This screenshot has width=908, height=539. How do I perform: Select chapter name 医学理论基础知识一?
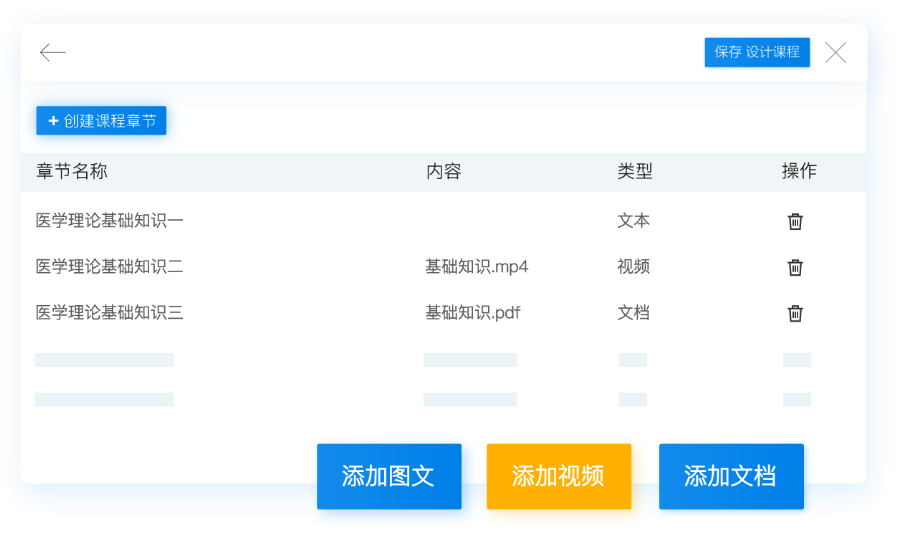tap(110, 221)
